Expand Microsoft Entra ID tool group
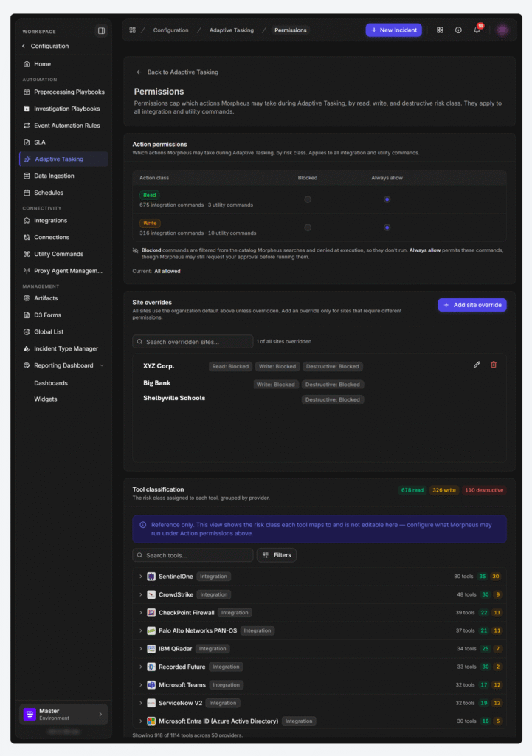Image resolution: width=532 pixels, height=756 pixels. pyautogui.click(x=141, y=721)
